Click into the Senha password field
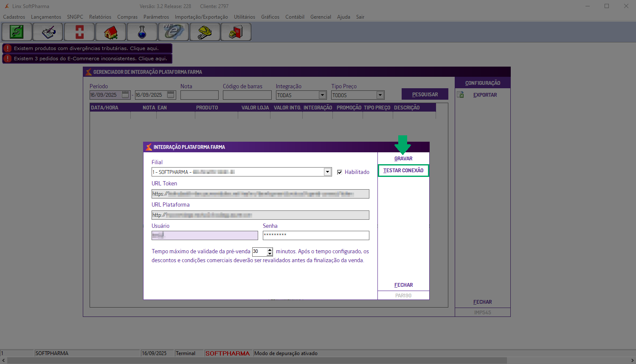Image resolution: width=636 pixels, height=364 pixels. point(316,235)
